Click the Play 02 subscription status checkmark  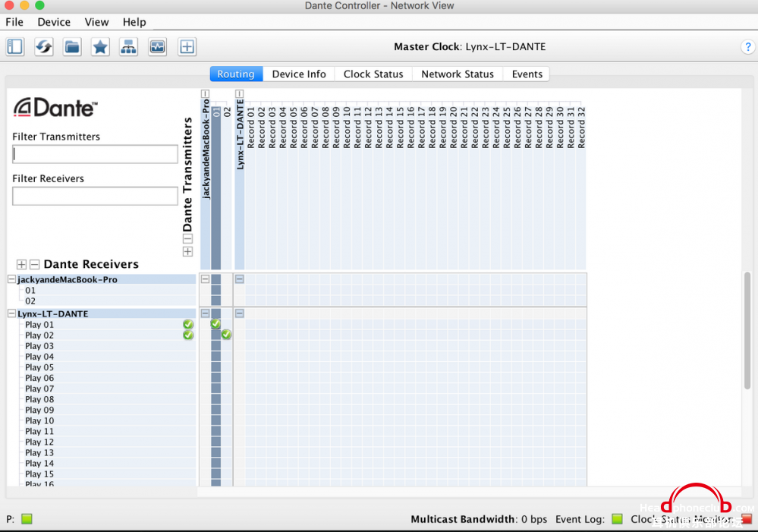(x=188, y=335)
